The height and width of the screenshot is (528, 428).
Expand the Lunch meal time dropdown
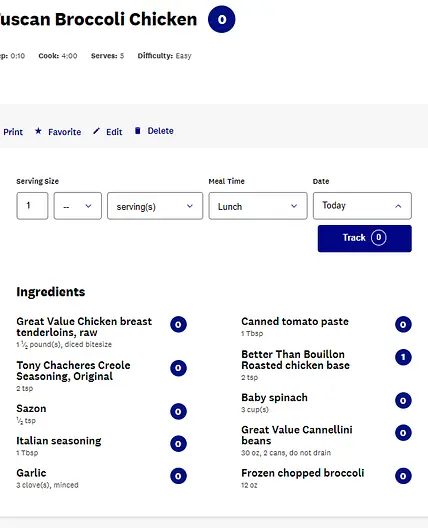258,206
